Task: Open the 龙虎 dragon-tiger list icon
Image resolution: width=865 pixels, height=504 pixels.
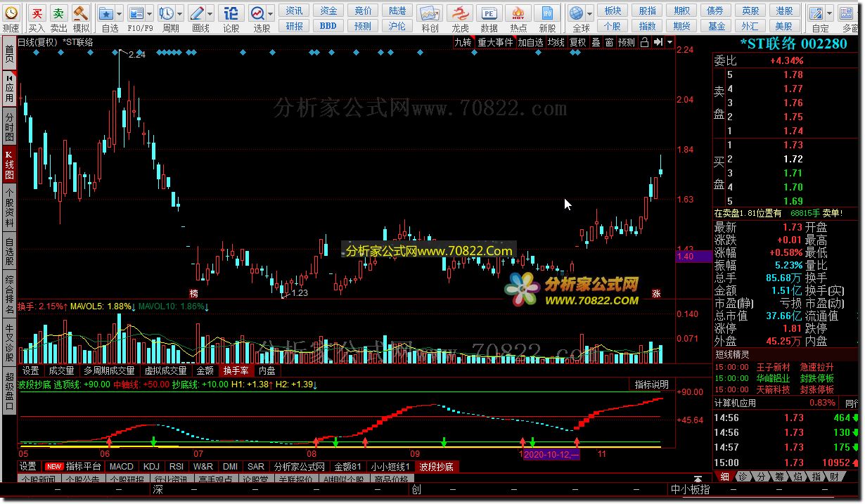Action: pyautogui.click(x=460, y=13)
